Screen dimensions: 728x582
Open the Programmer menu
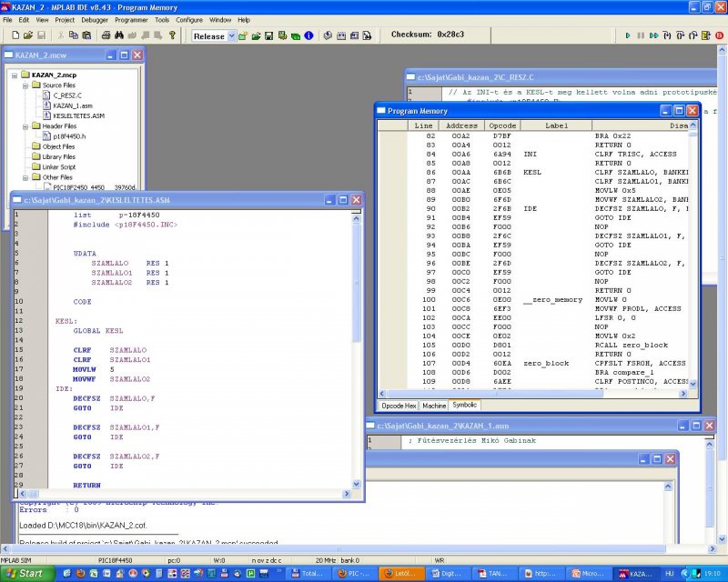132,19
